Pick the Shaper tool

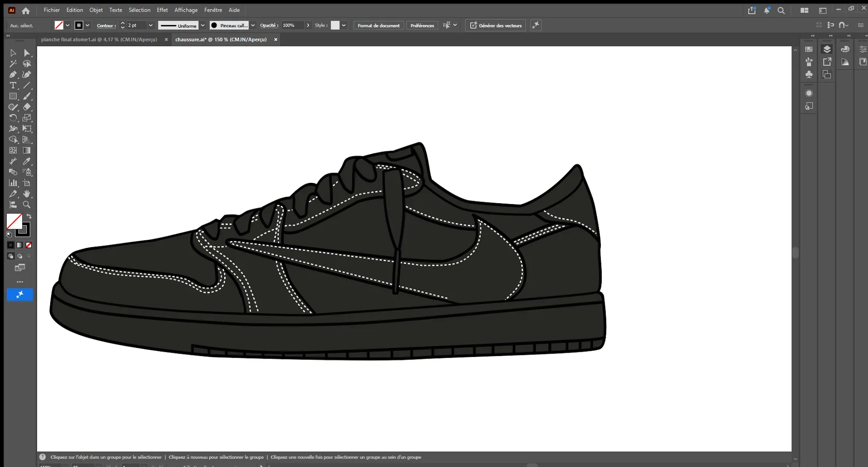coord(13,107)
